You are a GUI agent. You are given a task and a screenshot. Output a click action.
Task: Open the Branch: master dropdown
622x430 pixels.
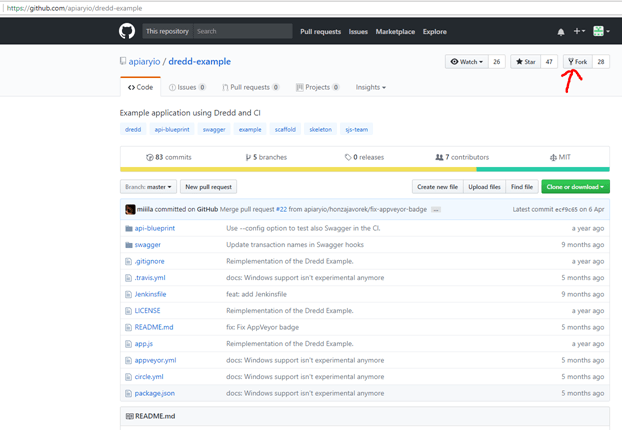[148, 187]
